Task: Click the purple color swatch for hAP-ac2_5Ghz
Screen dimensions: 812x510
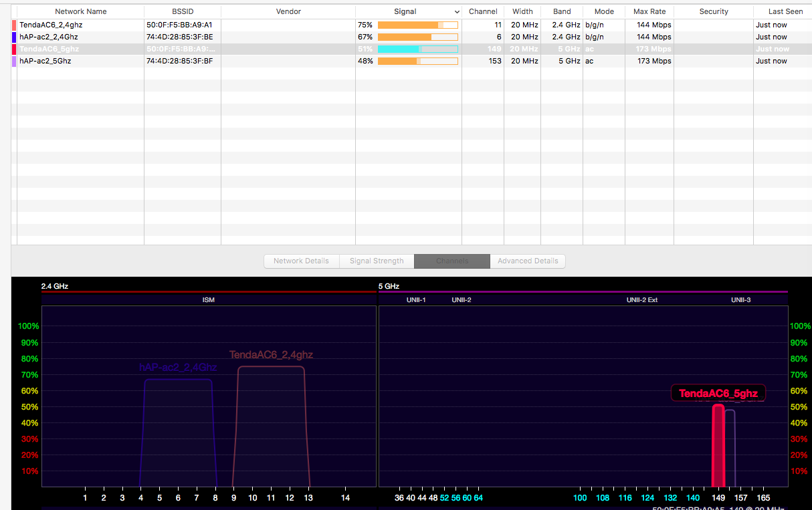Action: (x=14, y=61)
